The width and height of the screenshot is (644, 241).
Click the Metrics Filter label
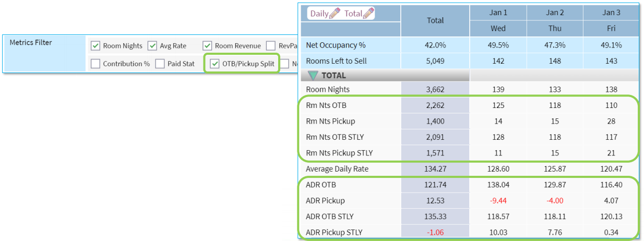31,42
